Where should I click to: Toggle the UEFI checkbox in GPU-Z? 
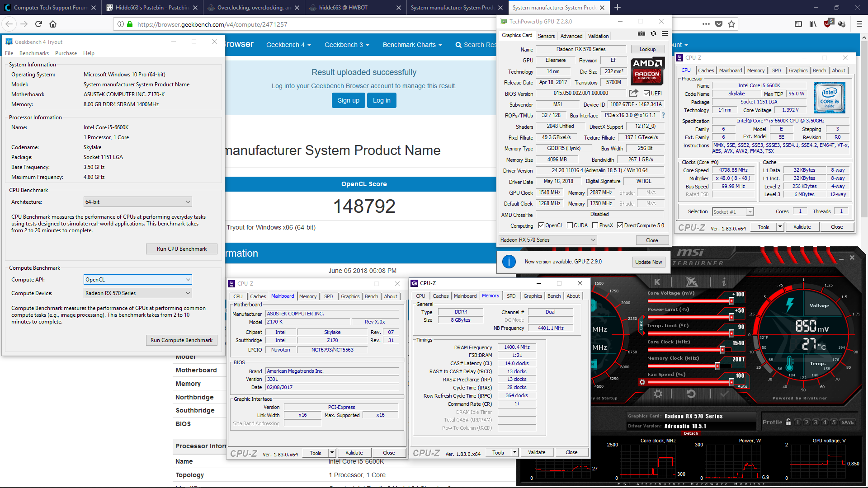[x=646, y=94]
